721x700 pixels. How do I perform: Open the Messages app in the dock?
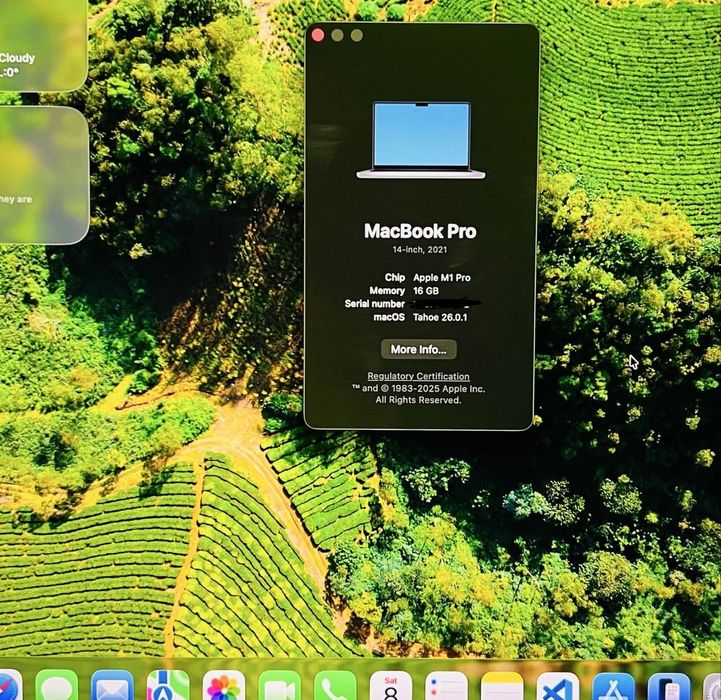[x=57, y=685]
